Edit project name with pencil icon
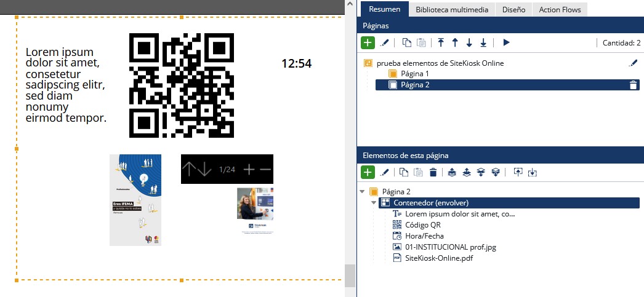The height and width of the screenshot is (297, 644). [633, 63]
